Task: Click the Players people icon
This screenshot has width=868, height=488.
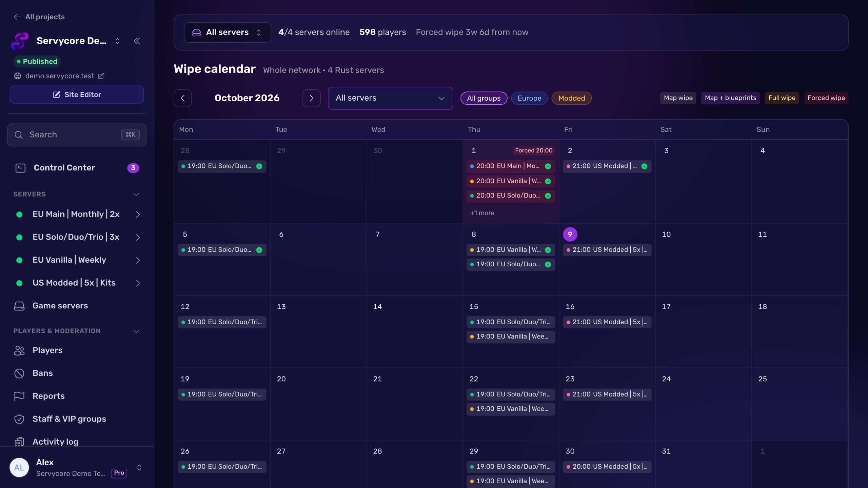Action: [19, 350]
